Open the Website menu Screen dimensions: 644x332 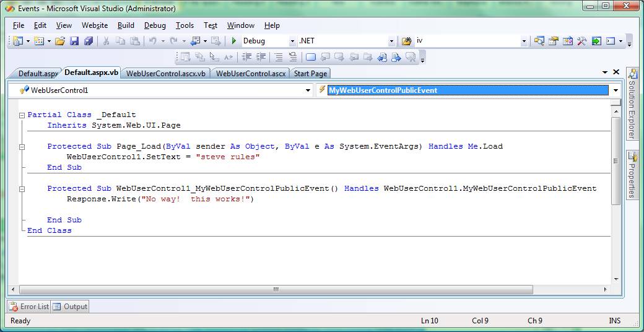[x=95, y=25]
